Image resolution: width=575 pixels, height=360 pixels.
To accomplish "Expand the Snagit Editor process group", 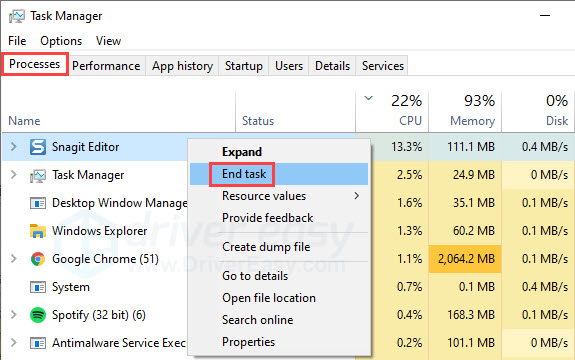I will pyautogui.click(x=14, y=147).
